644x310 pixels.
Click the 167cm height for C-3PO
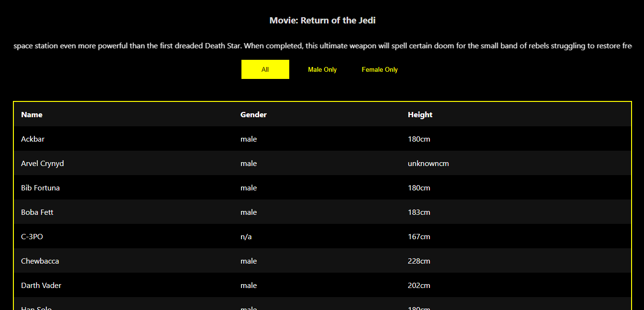(x=419, y=236)
